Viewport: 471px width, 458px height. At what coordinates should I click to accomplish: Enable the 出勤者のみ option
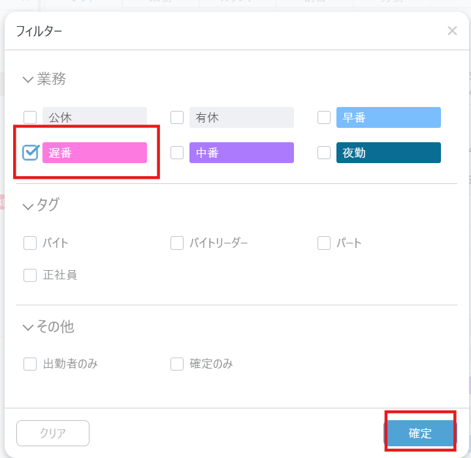click(x=30, y=364)
